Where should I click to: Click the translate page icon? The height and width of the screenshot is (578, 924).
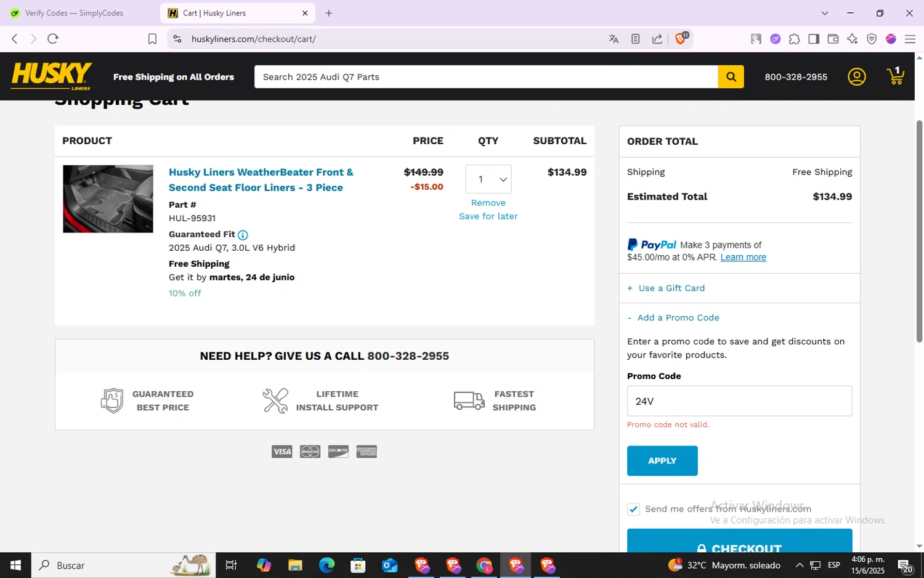click(614, 39)
